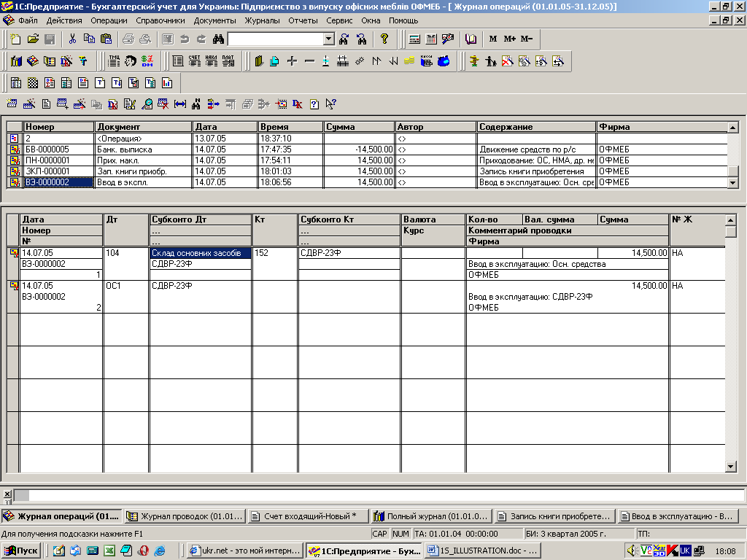Select row ПН-0000001 in operations journal
Image resolution: width=747 pixels, height=560 pixels.
(367, 160)
